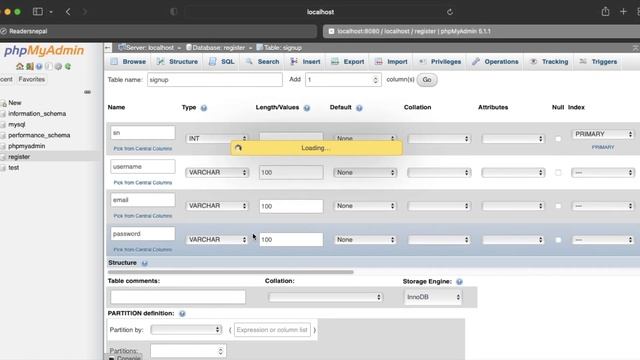Open the Favorites tab in sidebar
The image size is (640, 360).
point(31,79)
